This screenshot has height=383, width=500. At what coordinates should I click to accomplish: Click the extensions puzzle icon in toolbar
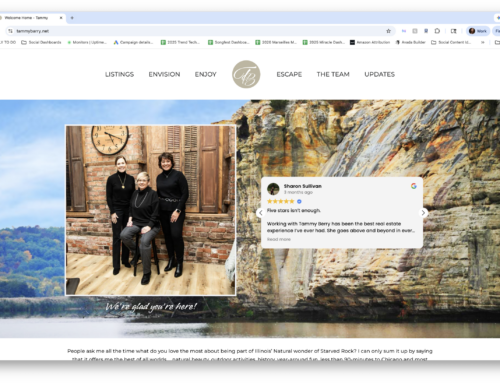click(437, 31)
